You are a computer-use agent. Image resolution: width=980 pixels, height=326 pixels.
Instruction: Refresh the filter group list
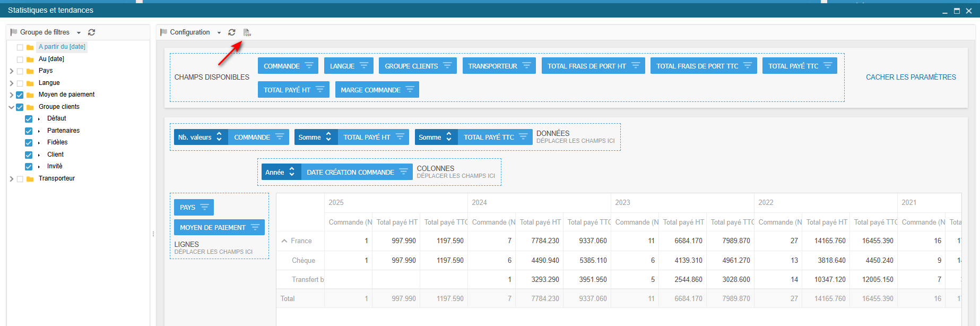coord(91,32)
